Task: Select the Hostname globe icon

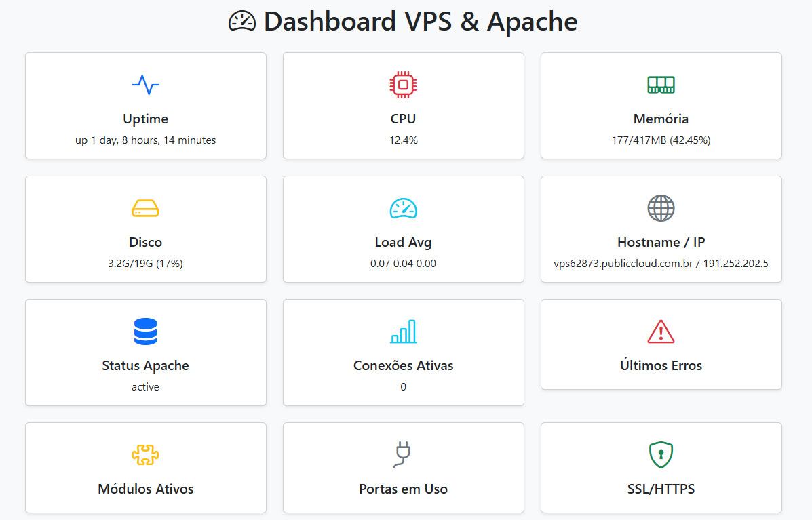Action: pos(661,207)
